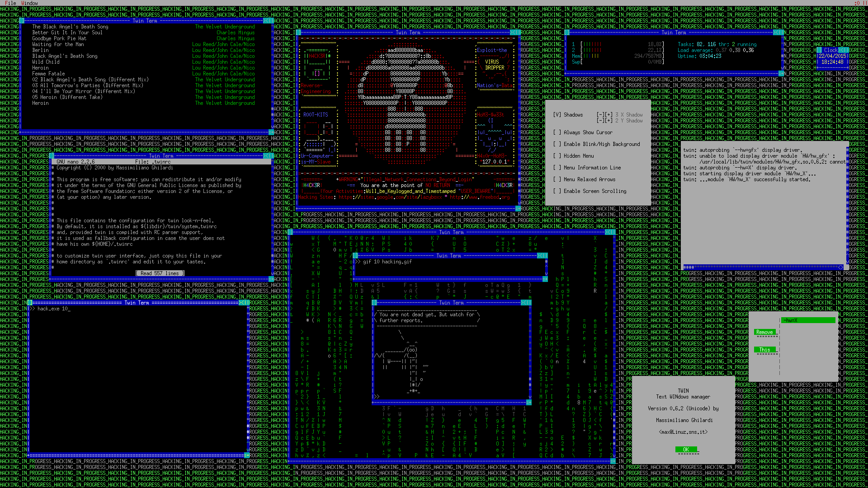The image size is (868, 488).
Task: Check Enable Blink/High Background
Action: (557, 144)
